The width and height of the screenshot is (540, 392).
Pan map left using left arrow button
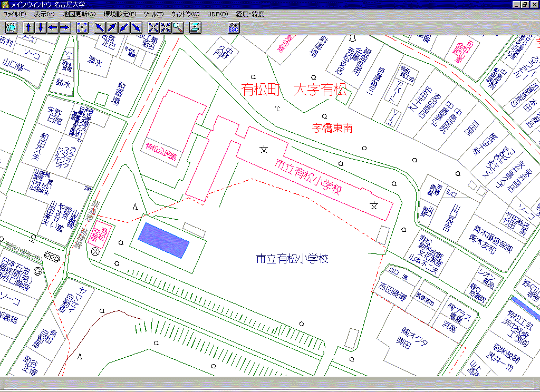coord(53,28)
